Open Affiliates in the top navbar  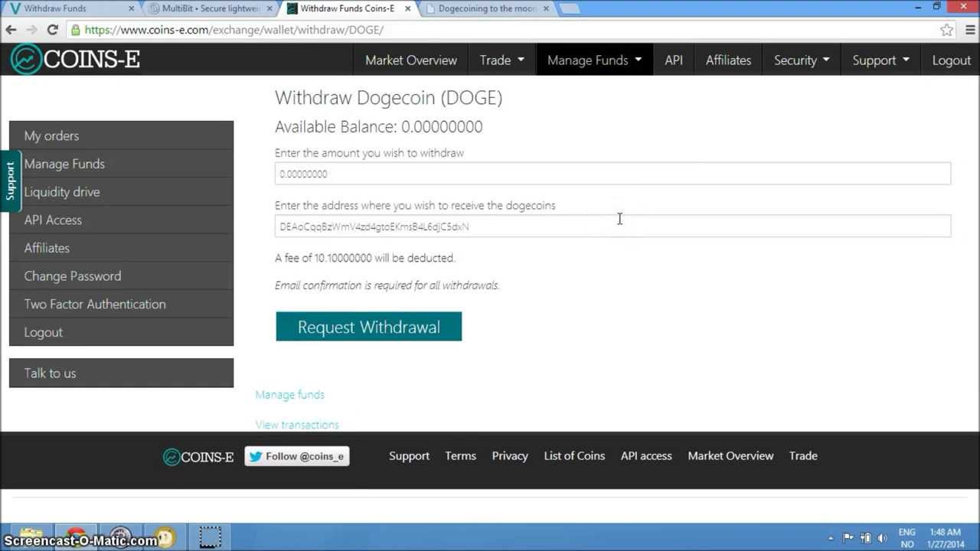click(728, 60)
